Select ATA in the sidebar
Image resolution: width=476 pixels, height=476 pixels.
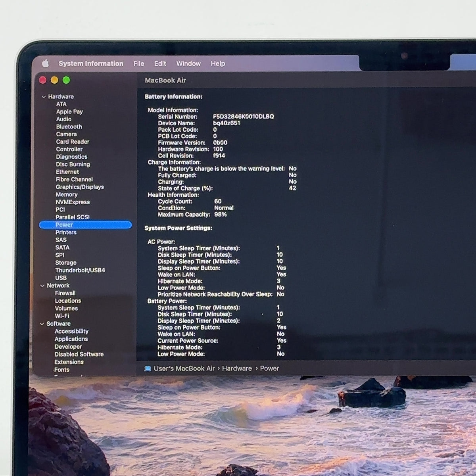click(x=61, y=104)
